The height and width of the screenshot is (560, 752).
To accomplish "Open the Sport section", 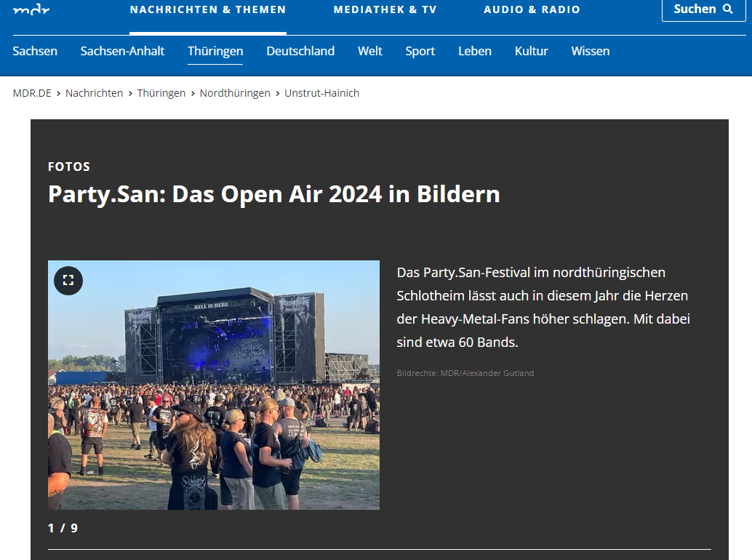I will coord(420,51).
